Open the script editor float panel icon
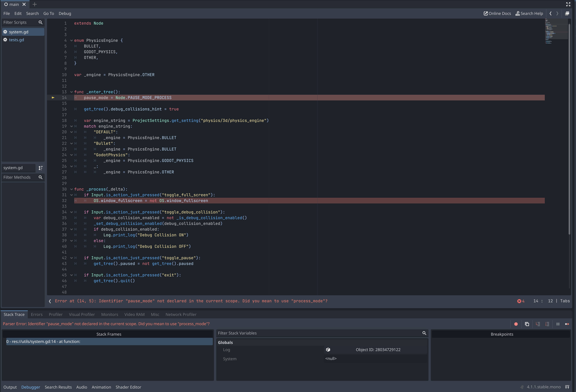 (567, 13)
